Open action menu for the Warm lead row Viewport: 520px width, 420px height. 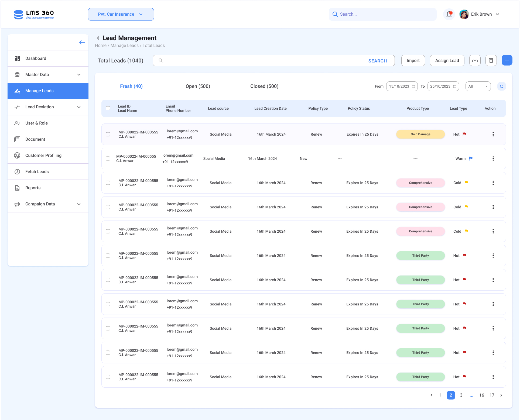(493, 159)
